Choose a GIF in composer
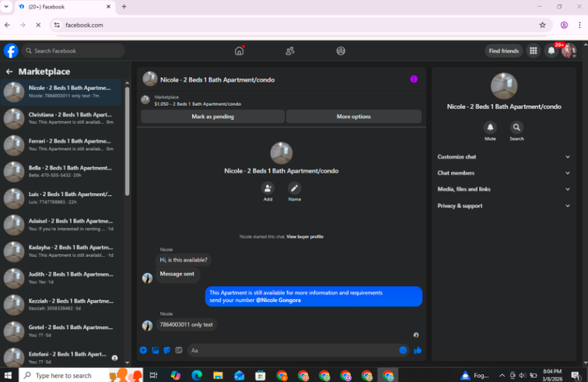Viewport: 588px width, 382px height. pyautogui.click(x=179, y=350)
